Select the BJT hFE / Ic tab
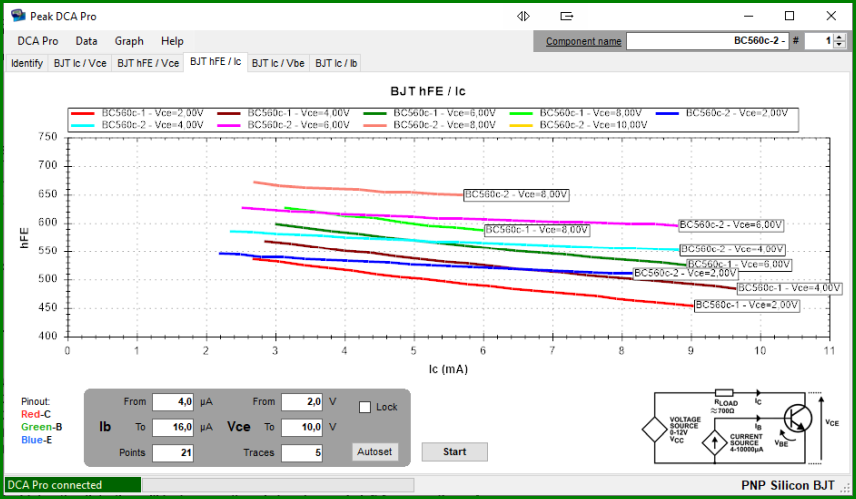The image size is (856, 499). pyautogui.click(x=216, y=62)
